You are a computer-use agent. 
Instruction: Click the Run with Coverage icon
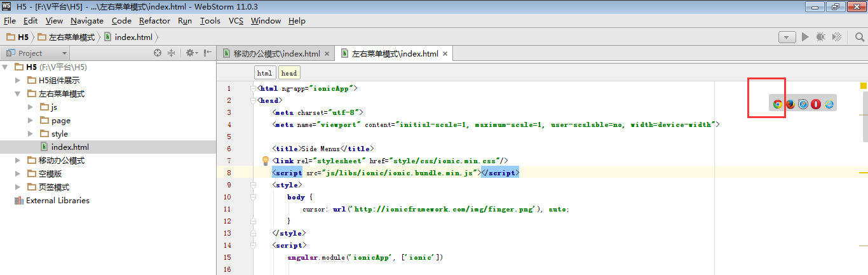(837, 37)
